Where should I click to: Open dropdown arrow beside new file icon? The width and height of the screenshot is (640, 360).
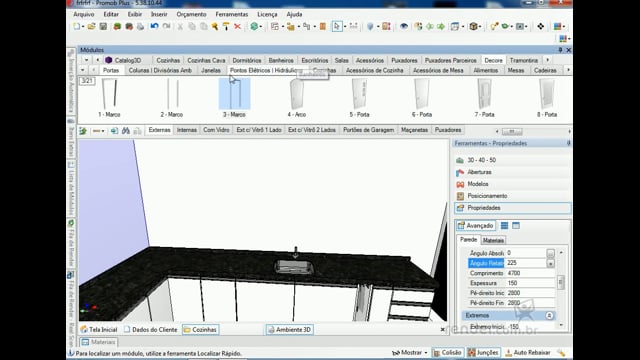83,27
